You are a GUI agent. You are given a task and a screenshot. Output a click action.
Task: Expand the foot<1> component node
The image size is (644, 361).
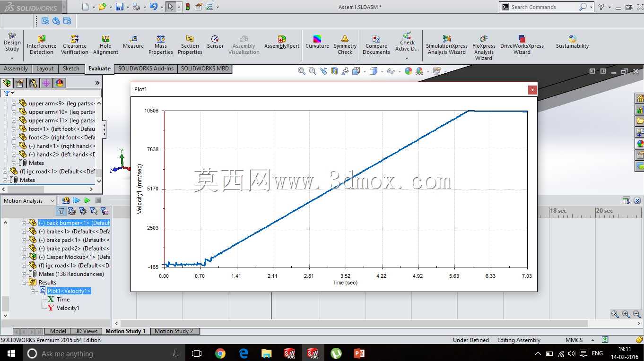[14, 129]
